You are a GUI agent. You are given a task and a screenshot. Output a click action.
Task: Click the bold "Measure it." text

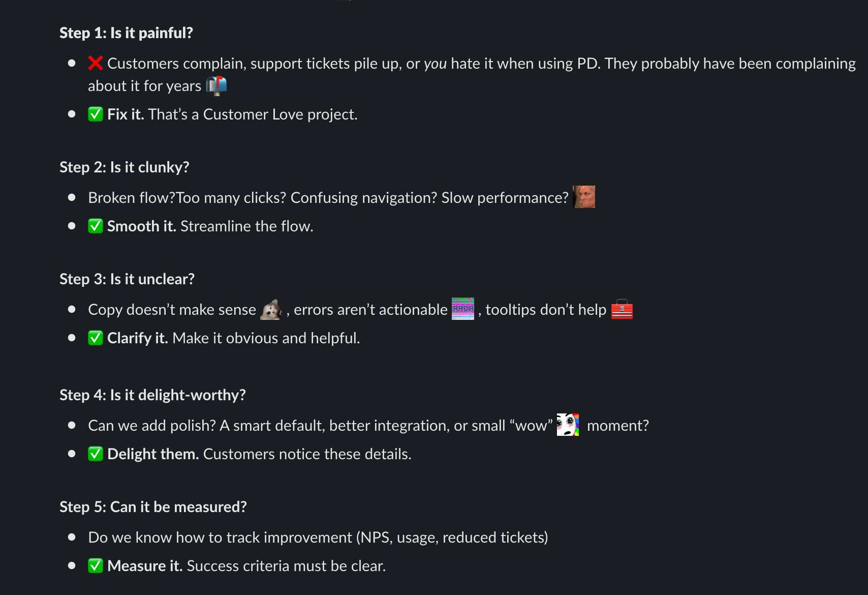(x=145, y=566)
